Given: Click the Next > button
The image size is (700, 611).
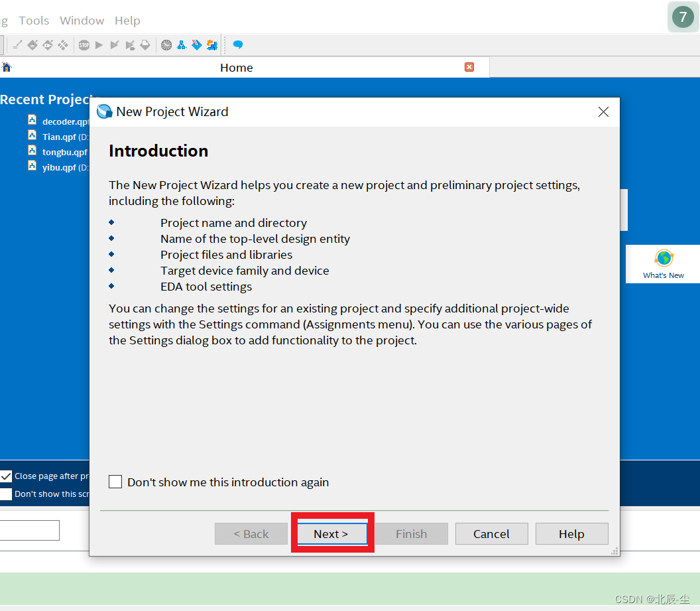Looking at the screenshot, I should click(x=332, y=534).
